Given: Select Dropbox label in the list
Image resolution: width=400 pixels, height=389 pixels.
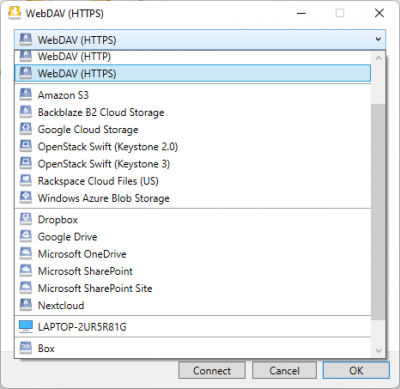Looking at the screenshot, I should (58, 220).
